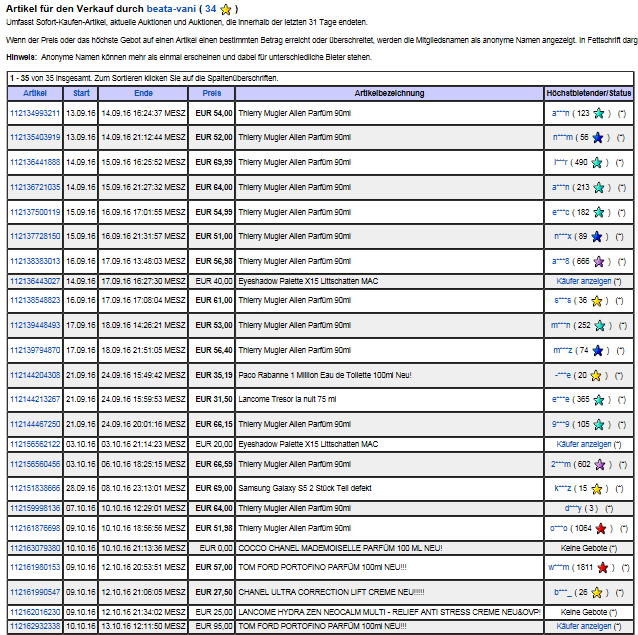
Task: Click Käufer anzeigen for EUR 40,00 Eyeshadow Palette
Action: click(584, 281)
